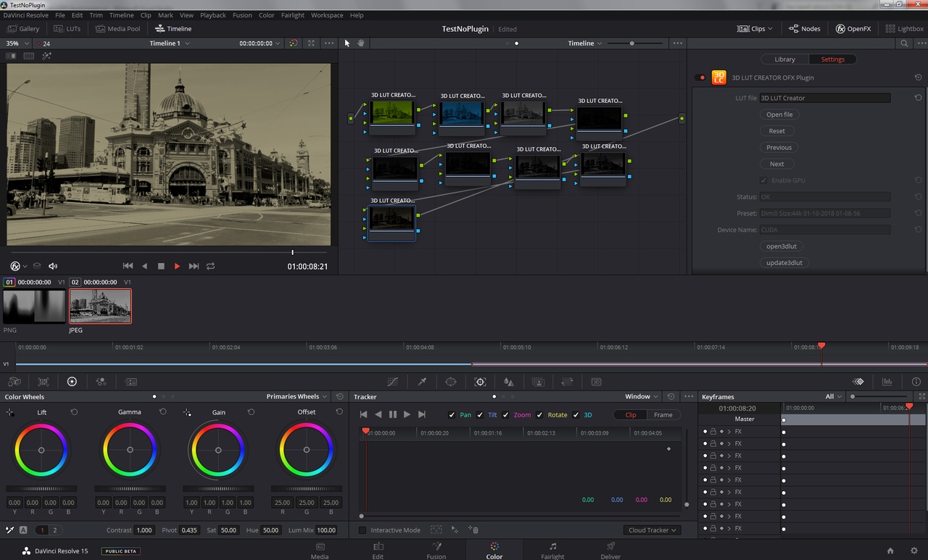
Task: Open the node editor Timeline dropdown
Action: click(584, 43)
